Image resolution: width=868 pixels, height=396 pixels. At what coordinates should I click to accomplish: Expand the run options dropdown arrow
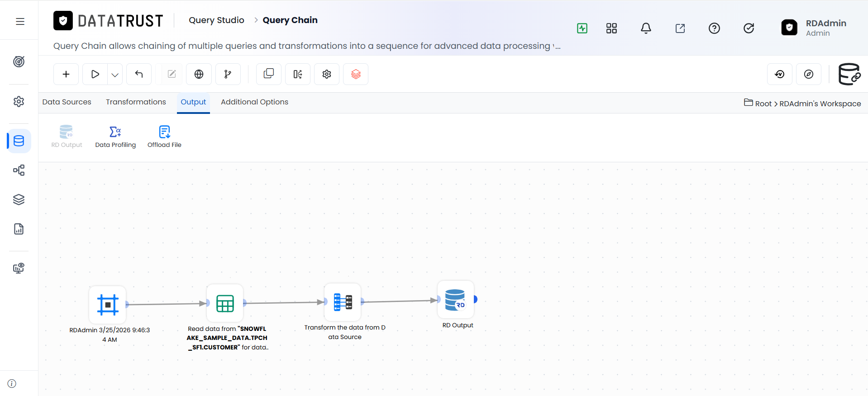pyautogui.click(x=115, y=75)
